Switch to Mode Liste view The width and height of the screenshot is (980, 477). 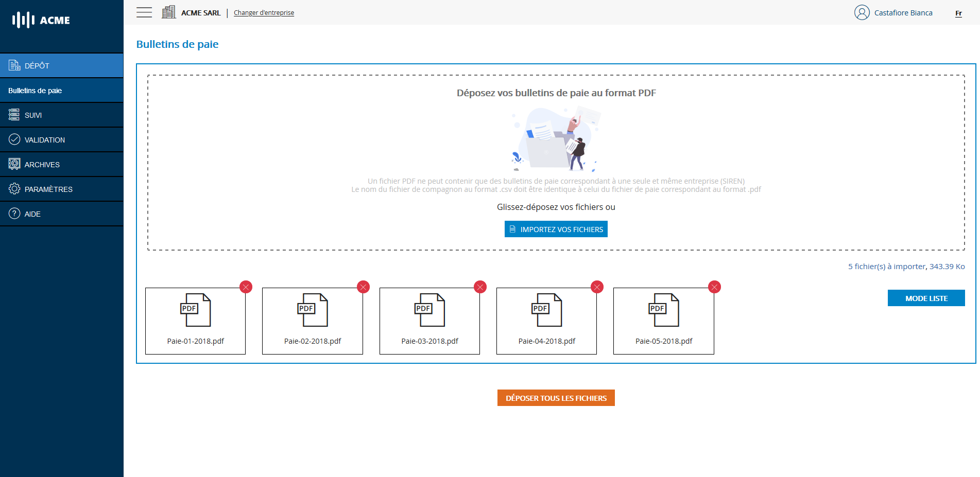click(926, 298)
